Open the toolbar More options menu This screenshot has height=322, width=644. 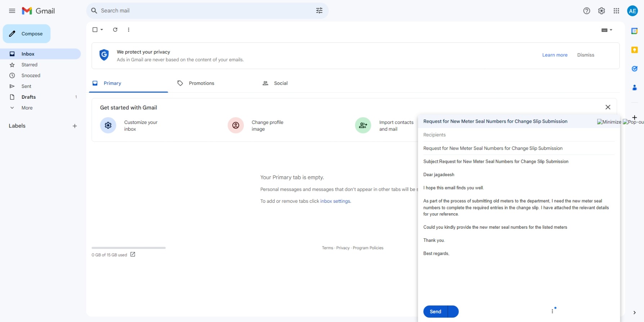coord(129,30)
